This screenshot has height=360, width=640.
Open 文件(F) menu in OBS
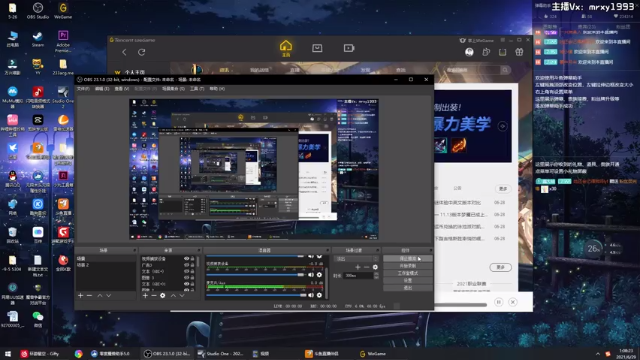(x=83, y=89)
